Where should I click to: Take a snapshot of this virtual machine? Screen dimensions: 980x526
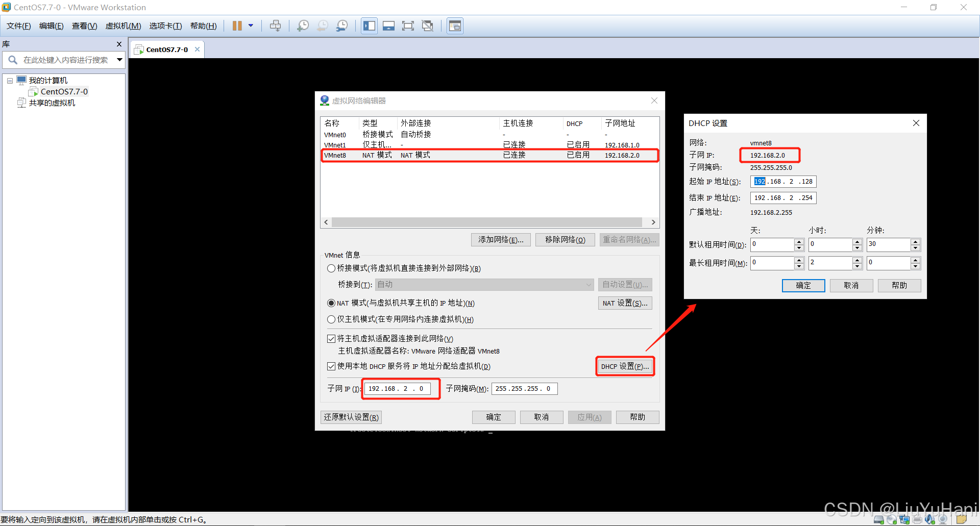[x=303, y=26]
